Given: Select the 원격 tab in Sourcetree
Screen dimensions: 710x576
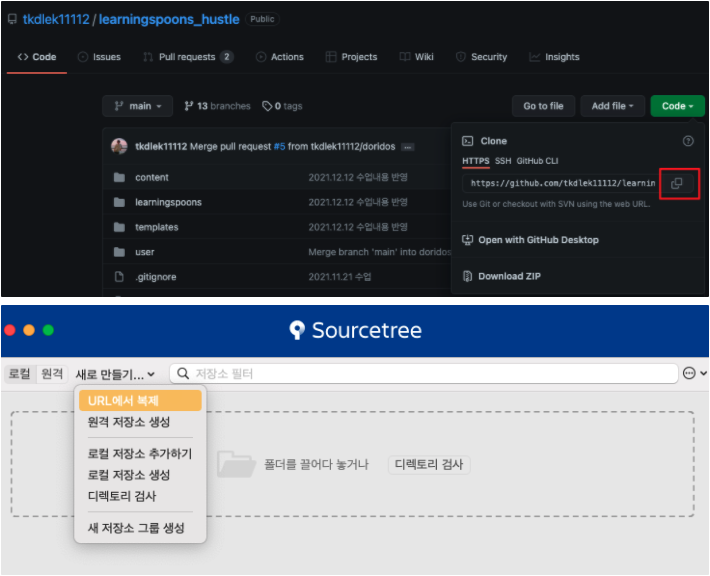Looking at the screenshot, I should point(52,374).
